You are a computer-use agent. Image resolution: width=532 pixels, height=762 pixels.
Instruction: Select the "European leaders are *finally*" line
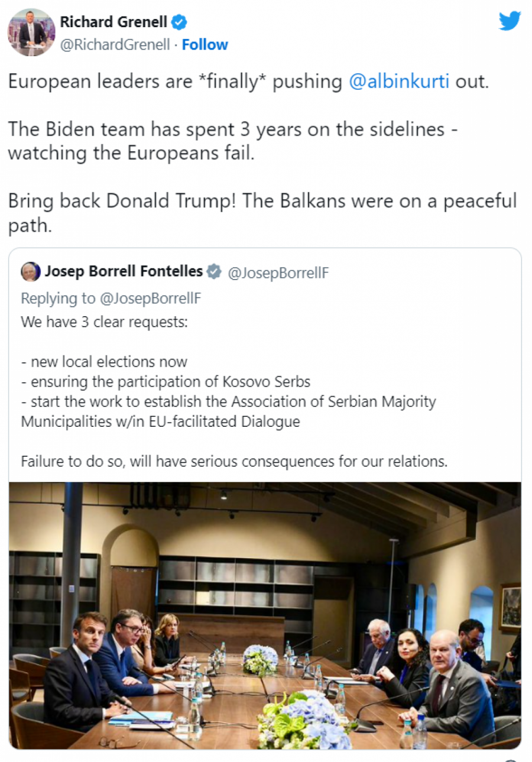pyautogui.click(x=137, y=82)
